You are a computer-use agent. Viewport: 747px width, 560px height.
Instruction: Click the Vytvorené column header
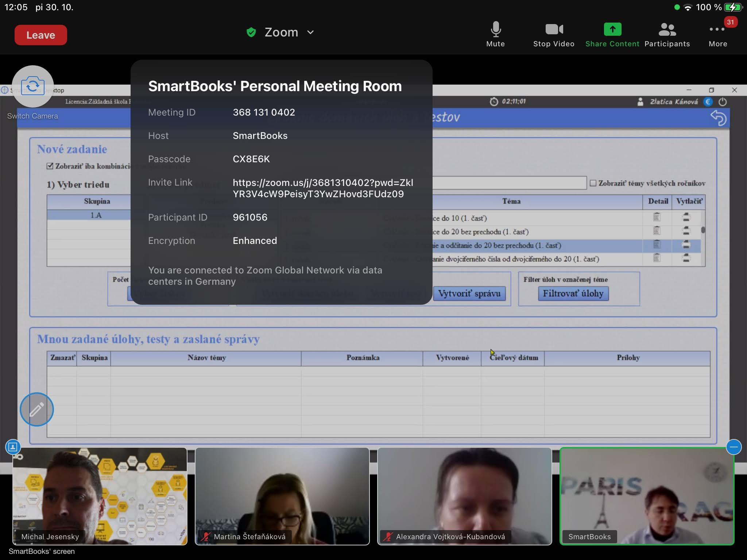452,358
